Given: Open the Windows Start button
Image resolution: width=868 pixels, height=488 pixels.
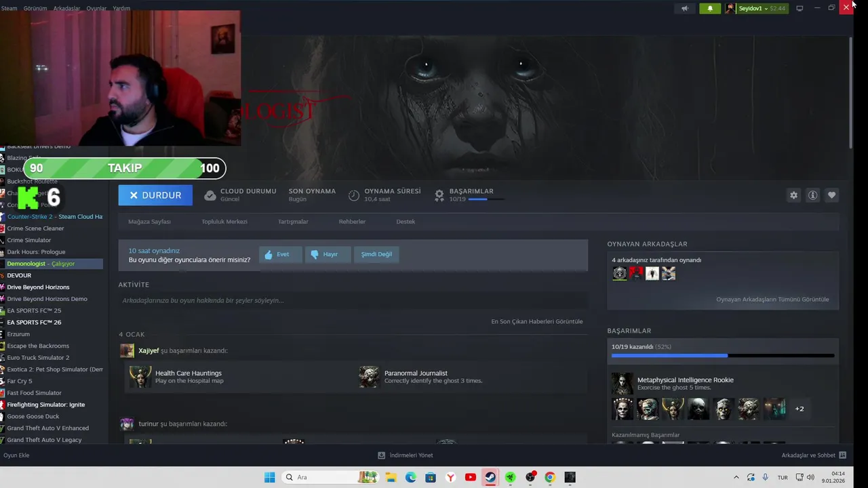Looking at the screenshot, I should (269, 477).
